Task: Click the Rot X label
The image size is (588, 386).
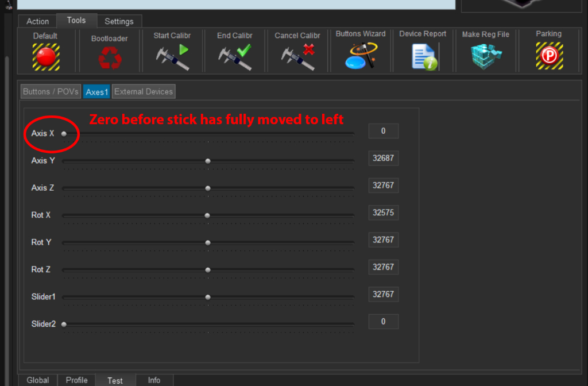Action: [41, 215]
